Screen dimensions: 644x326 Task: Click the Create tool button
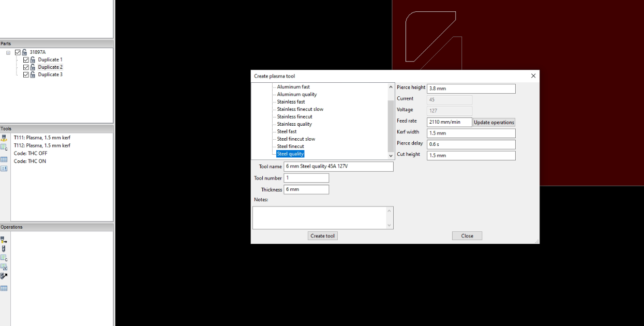[x=322, y=235]
